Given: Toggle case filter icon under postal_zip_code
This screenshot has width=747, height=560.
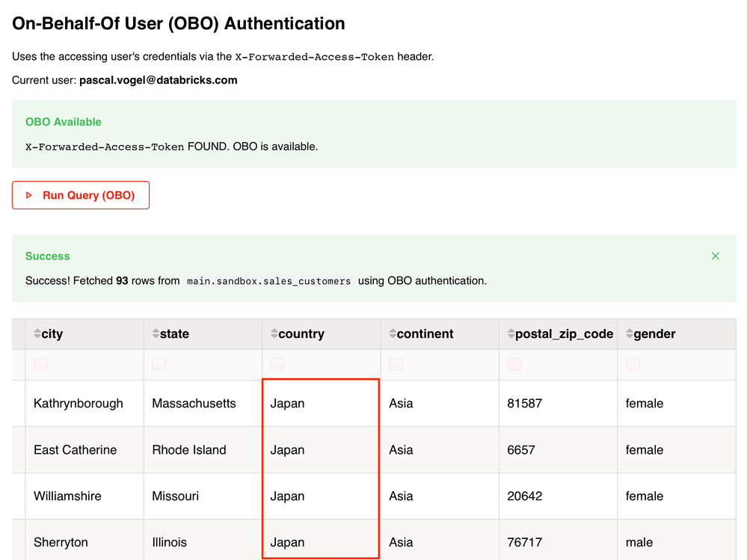Looking at the screenshot, I should pyautogui.click(x=514, y=364).
